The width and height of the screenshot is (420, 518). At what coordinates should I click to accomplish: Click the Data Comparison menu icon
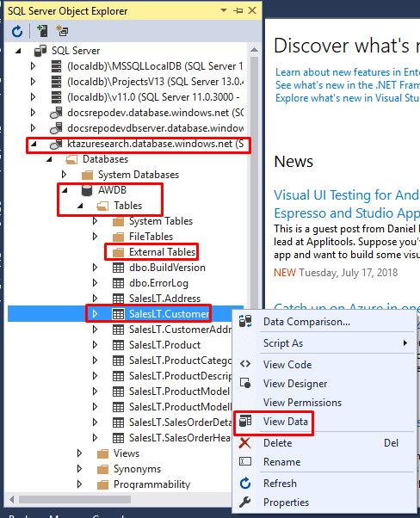click(x=245, y=322)
